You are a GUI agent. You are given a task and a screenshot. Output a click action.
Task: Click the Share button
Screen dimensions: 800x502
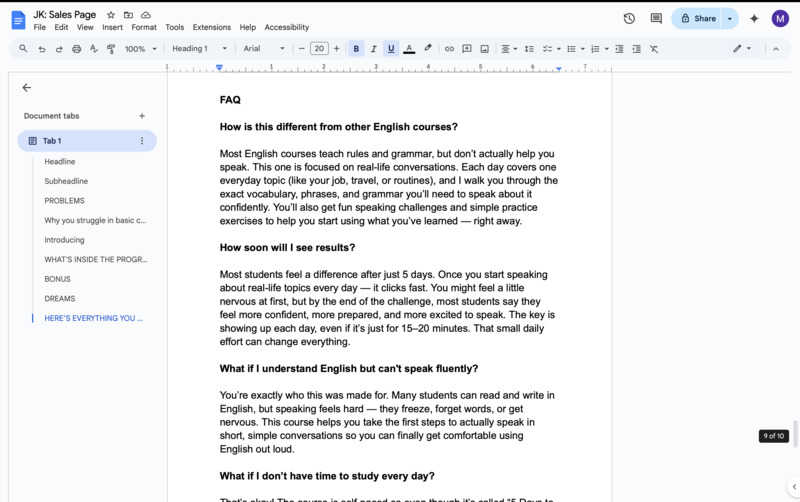[x=696, y=18]
